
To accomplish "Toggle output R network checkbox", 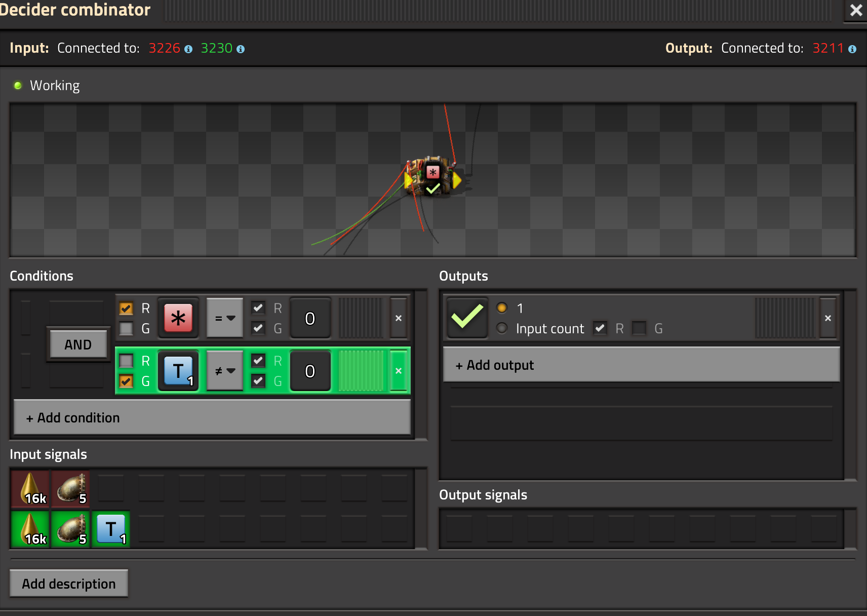I will tap(600, 328).
